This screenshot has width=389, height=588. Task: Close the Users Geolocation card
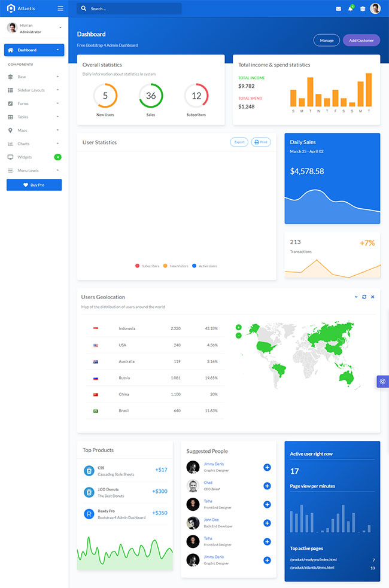(x=372, y=297)
